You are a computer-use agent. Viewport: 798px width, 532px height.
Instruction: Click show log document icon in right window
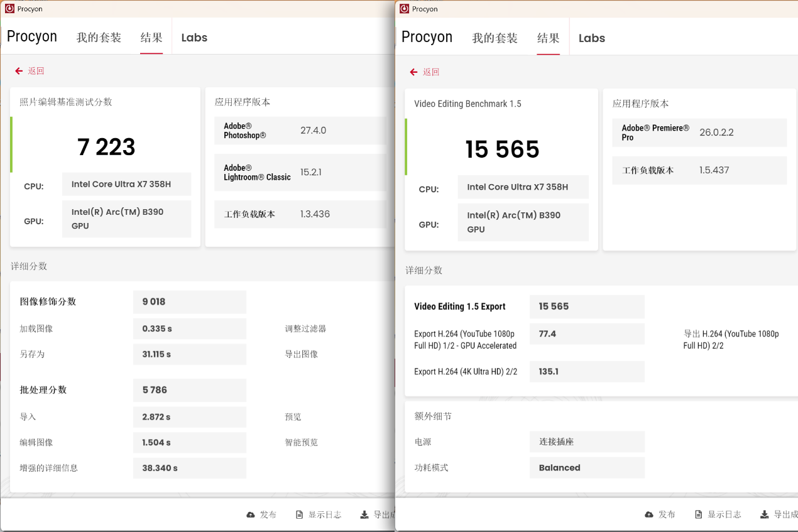[699, 514]
